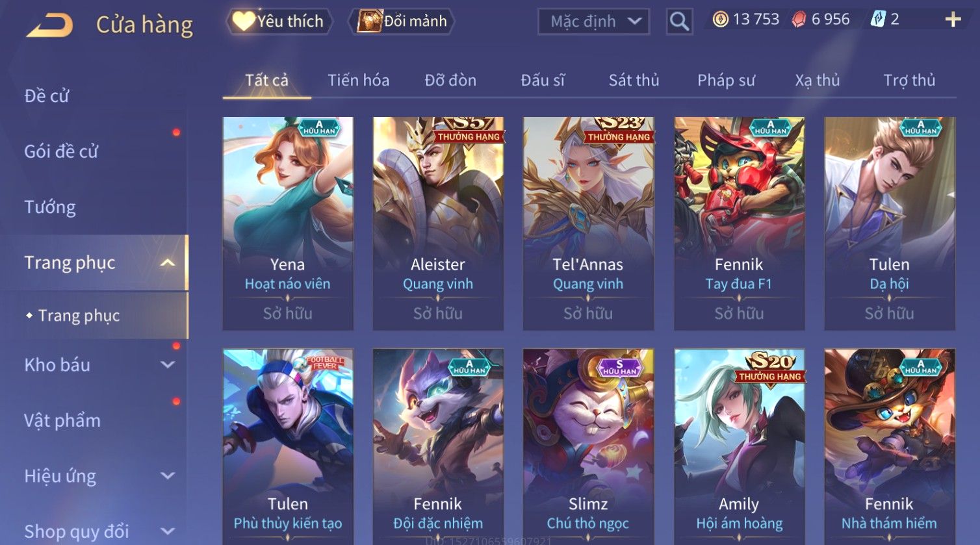This screenshot has height=545, width=980.
Task: Switch to the Pháp sư tab
Action: click(726, 80)
